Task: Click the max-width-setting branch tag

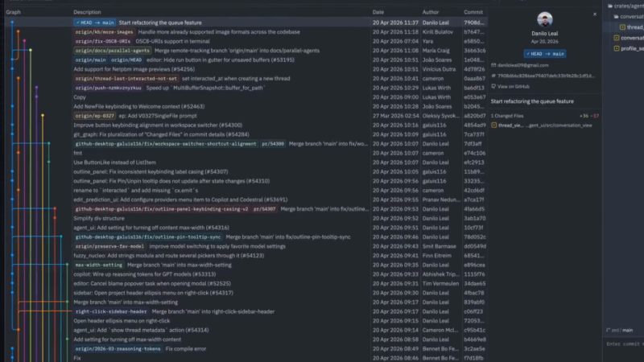Action: pos(98,265)
